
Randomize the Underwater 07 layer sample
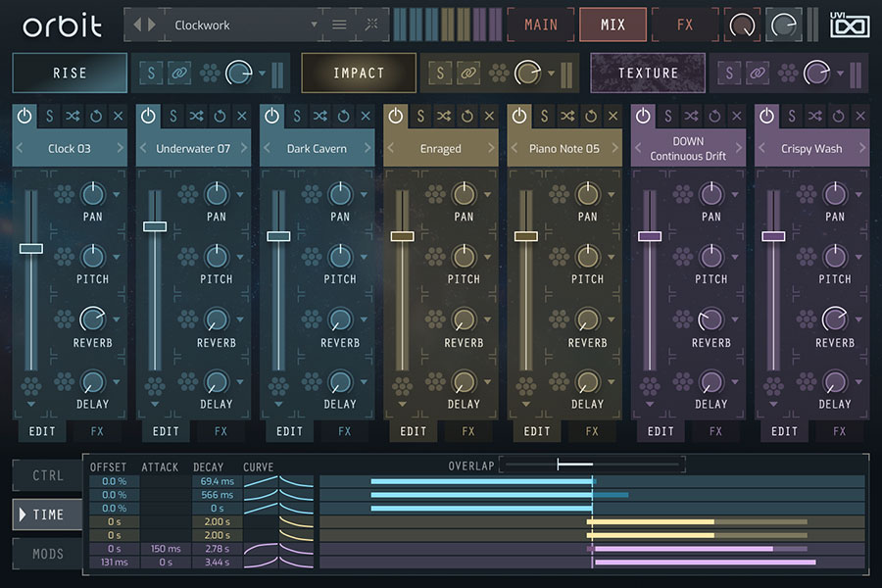(x=197, y=117)
